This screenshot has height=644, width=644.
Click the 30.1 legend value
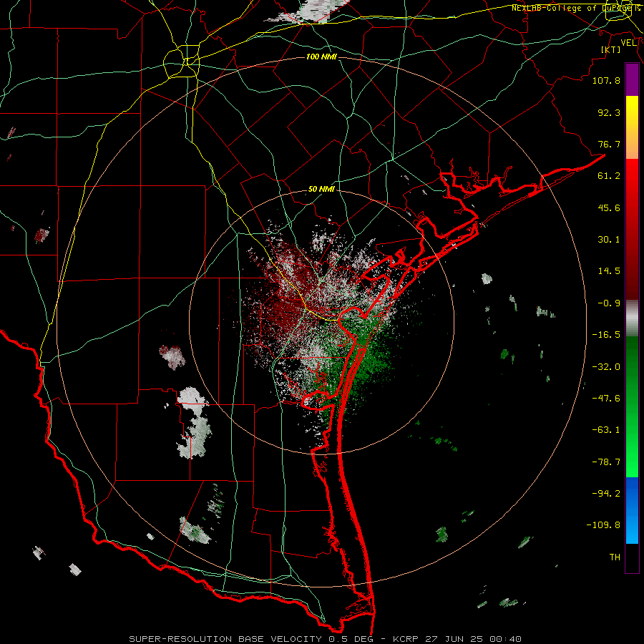click(609, 240)
